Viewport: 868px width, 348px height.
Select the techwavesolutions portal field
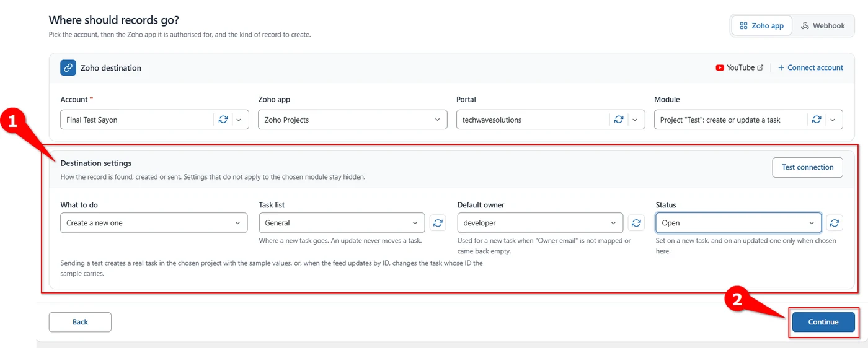tap(551, 120)
